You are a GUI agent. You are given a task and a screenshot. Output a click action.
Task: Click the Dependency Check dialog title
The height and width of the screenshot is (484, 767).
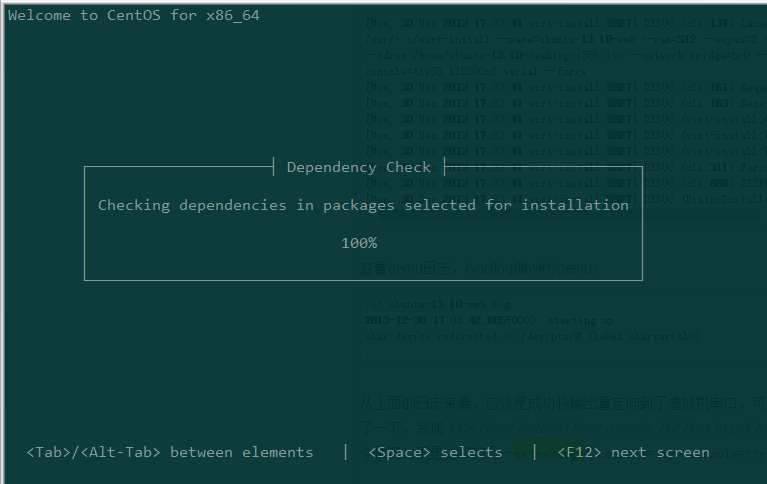point(359,167)
